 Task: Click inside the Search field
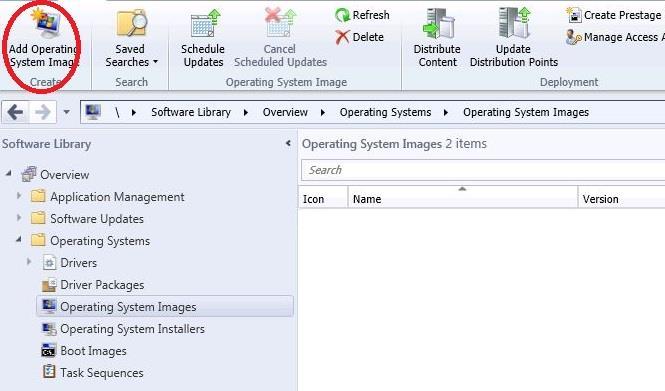pos(483,170)
